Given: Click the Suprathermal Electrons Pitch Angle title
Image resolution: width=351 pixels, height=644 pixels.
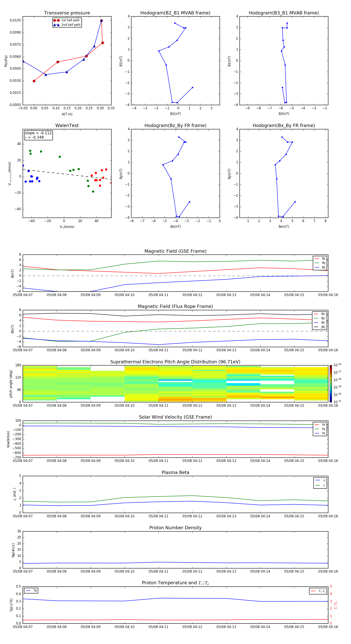Looking at the screenshot, I should pos(175,362).
